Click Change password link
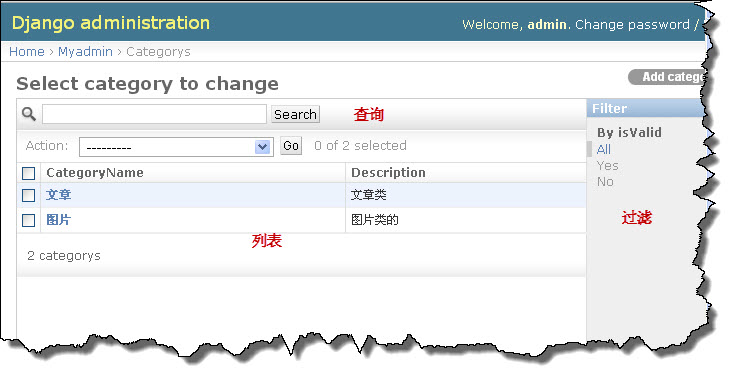Screen dimensions: 737x379 [x=632, y=24]
